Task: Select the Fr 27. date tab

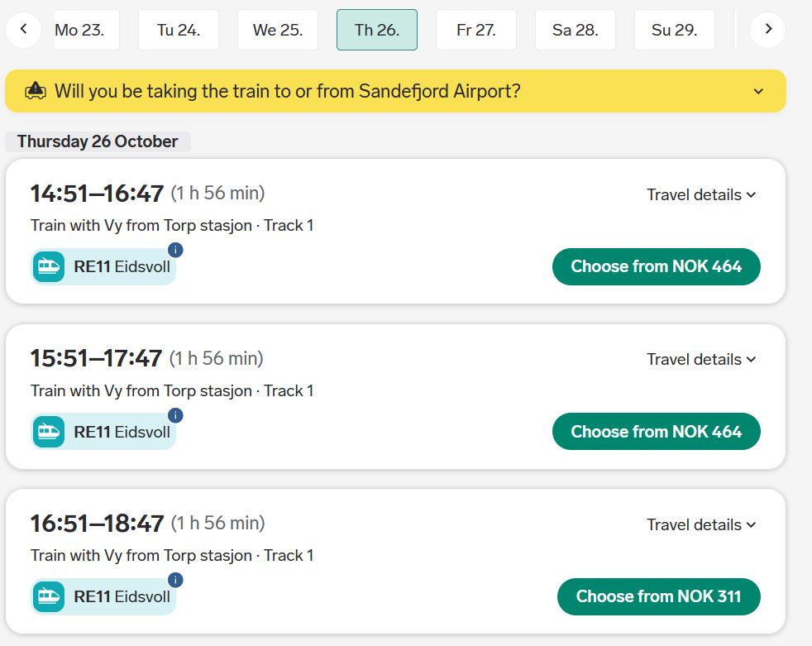Action: 476,30
